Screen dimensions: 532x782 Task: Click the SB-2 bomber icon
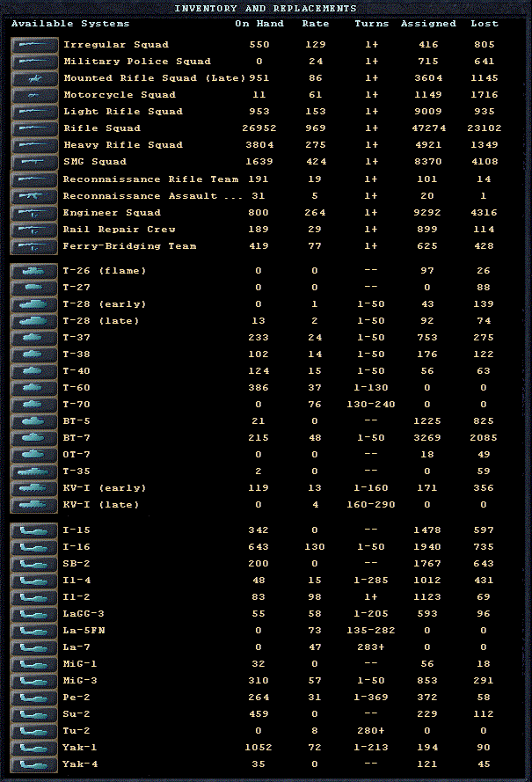(34, 564)
